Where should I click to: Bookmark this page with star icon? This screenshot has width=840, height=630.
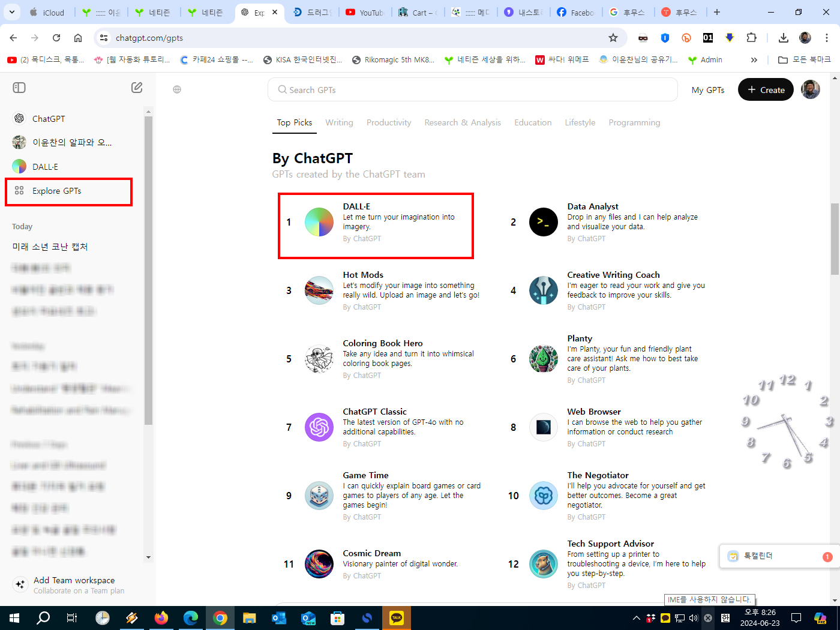[613, 38]
